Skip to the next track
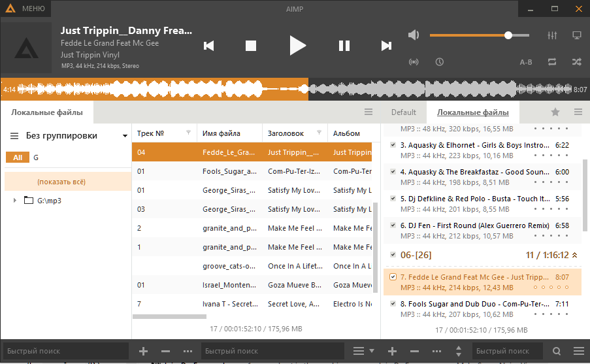The image size is (590, 364). point(386,45)
